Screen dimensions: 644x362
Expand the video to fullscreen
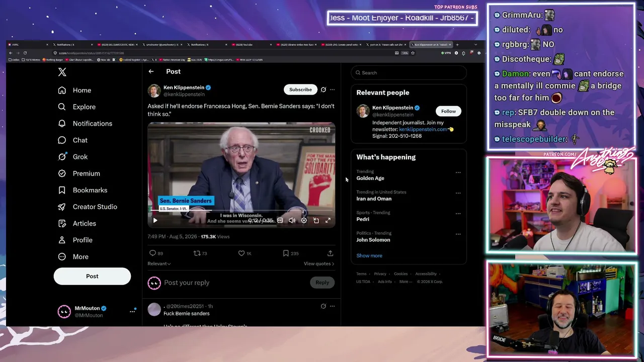(x=328, y=220)
